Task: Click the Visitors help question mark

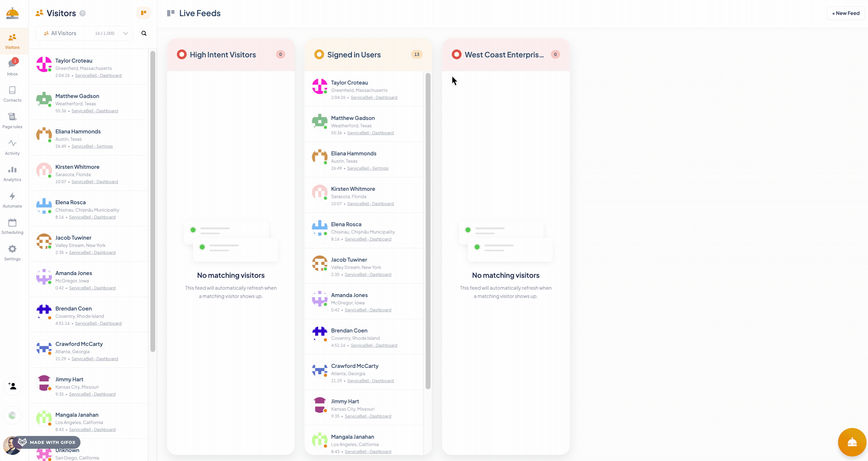Action: coord(83,13)
